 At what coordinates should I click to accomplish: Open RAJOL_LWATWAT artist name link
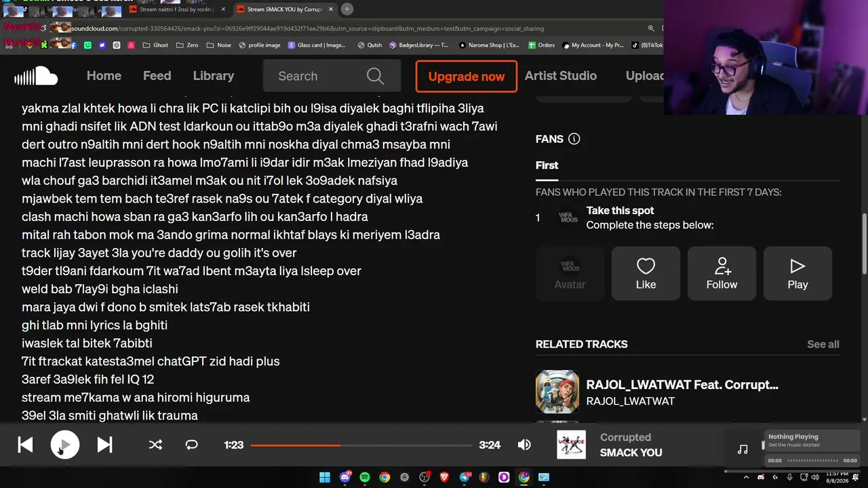(631, 401)
